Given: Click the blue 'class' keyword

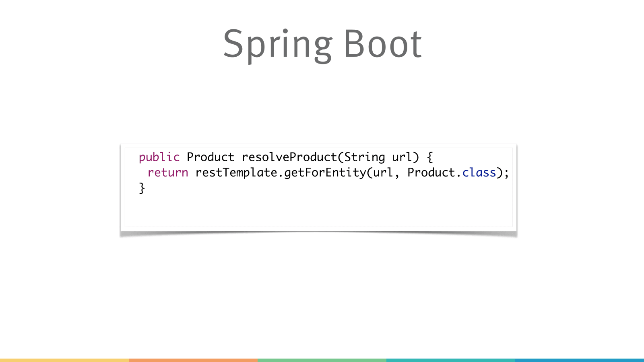Looking at the screenshot, I should 479,173.
